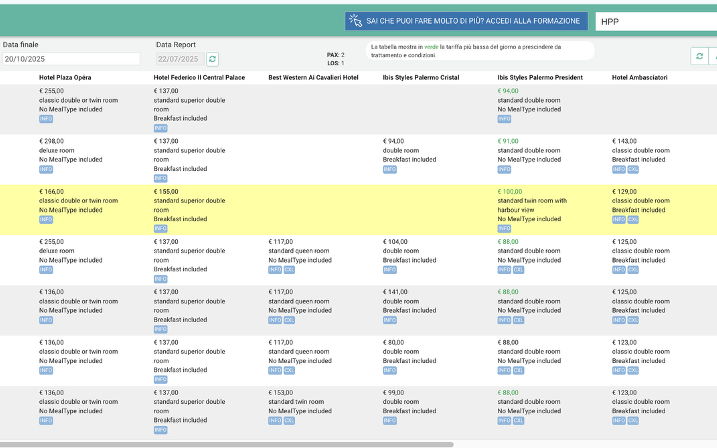The height and width of the screenshot is (448, 717).
Task: Click the sparkle cursor icon in training banner
Action: (355, 20)
